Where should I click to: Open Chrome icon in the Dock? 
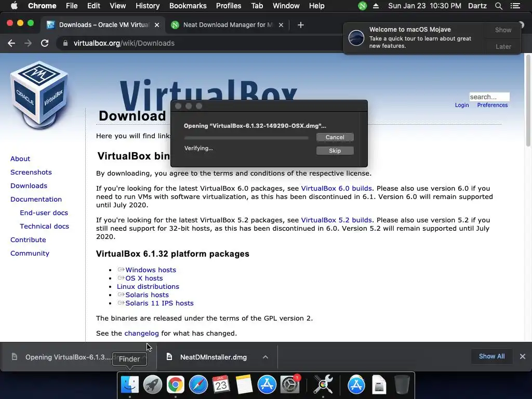(x=175, y=384)
